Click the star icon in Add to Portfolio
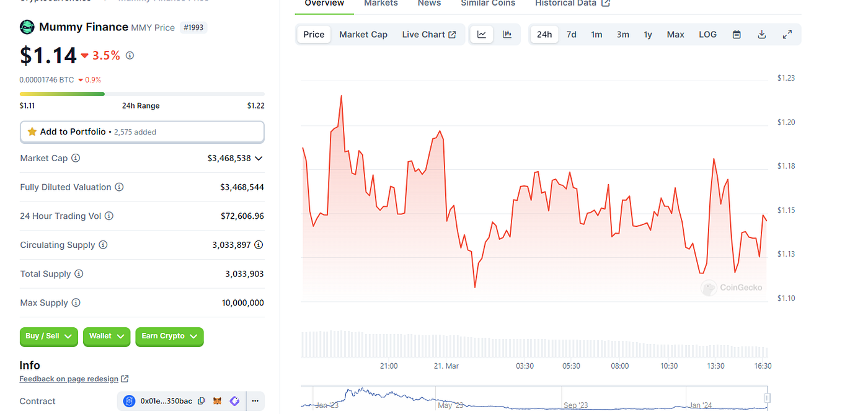This screenshot has height=414, width=868. point(32,132)
